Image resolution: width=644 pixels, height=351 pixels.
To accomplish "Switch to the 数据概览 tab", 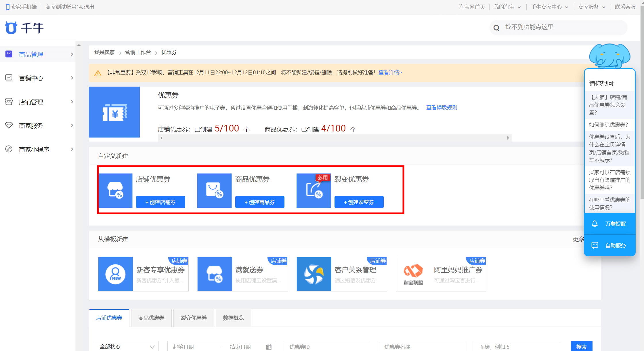I will pos(233,318).
